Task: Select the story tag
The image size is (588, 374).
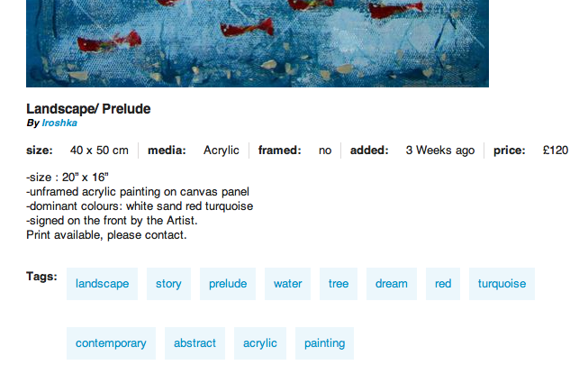Action: coord(168,284)
